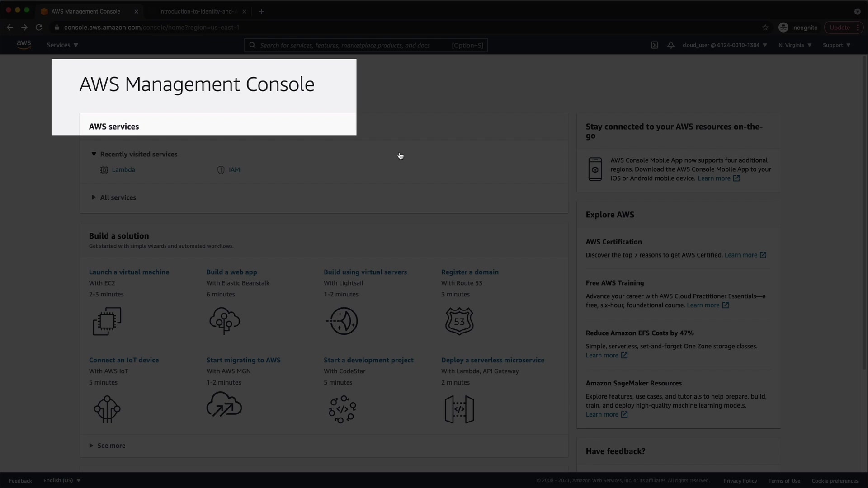
Task: Click the services search field
Action: (353, 45)
